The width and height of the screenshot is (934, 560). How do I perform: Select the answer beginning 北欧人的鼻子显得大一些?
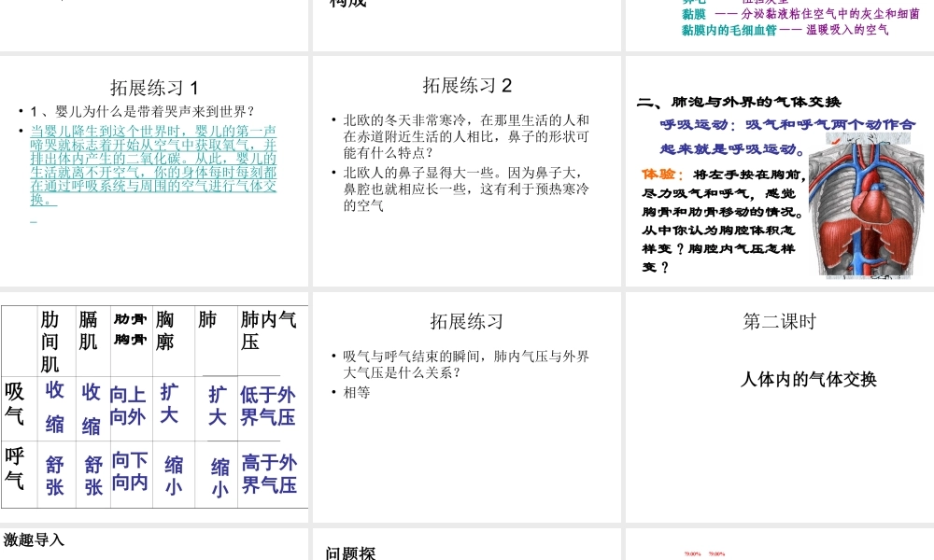pos(466,189)
